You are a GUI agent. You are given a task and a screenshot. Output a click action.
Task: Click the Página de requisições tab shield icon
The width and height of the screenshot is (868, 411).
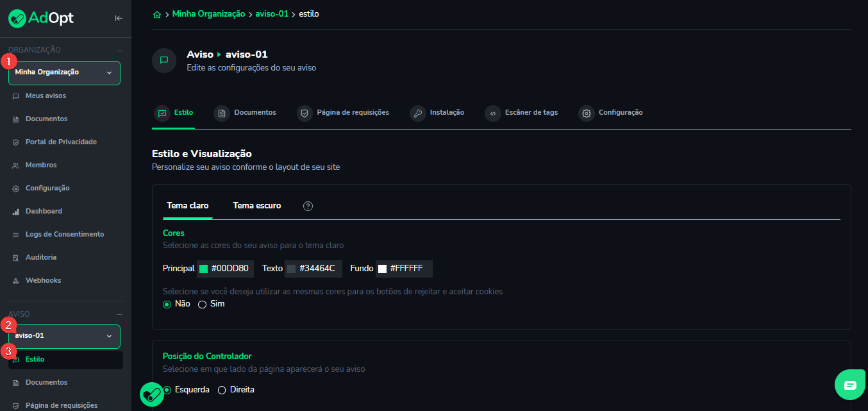click(x=305, y=113)
